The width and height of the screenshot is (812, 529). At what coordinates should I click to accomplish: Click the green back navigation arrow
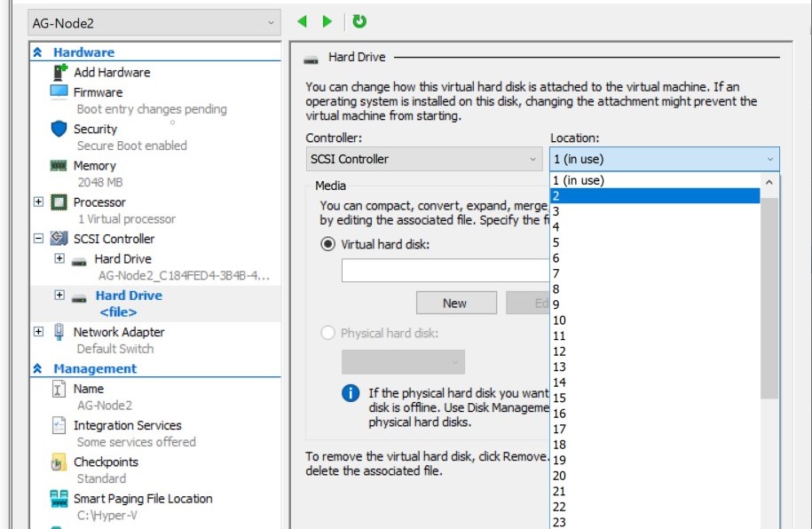pos(303,22)
